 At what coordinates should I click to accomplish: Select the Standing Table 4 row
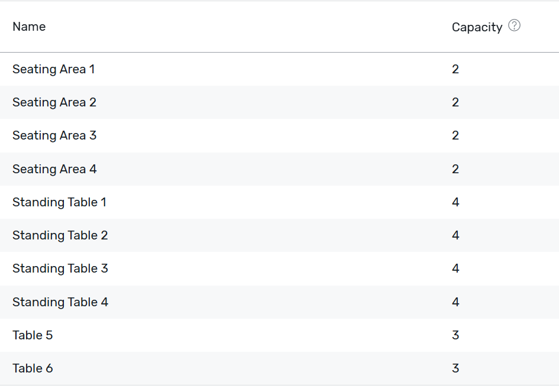(x=279, y=302)
